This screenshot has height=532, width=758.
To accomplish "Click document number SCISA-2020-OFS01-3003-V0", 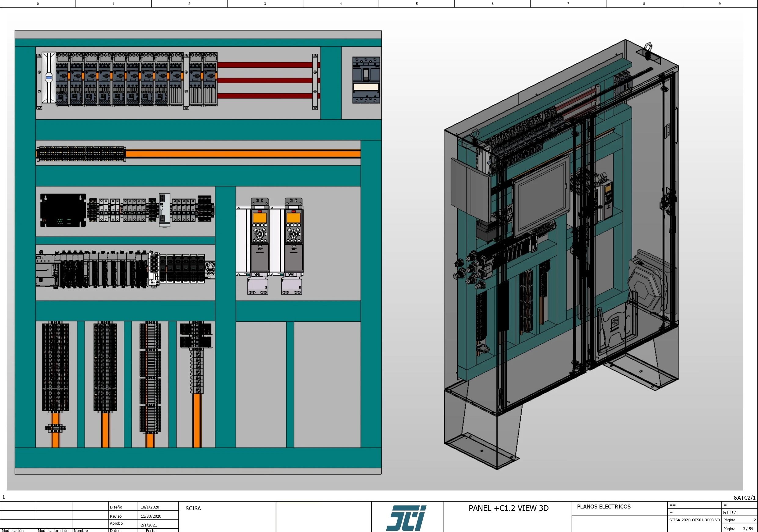I will (x=694, y=520).
